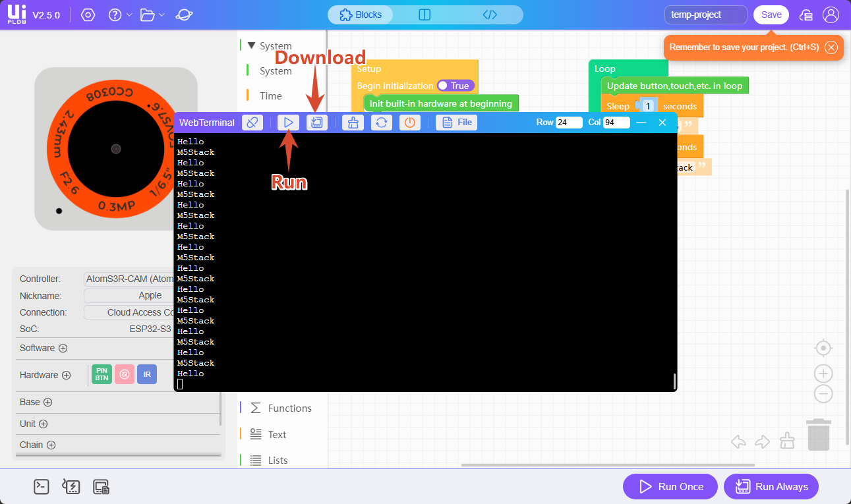Open the project folder icon in top bar
The height and width of the screenshot is (504, 851).
(x=148, y=15)
